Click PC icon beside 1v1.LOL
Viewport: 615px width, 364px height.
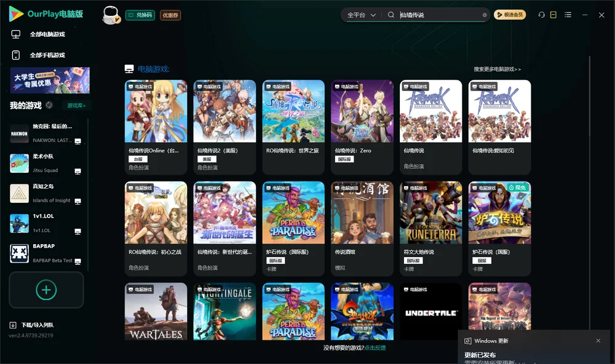pos(77,231)
